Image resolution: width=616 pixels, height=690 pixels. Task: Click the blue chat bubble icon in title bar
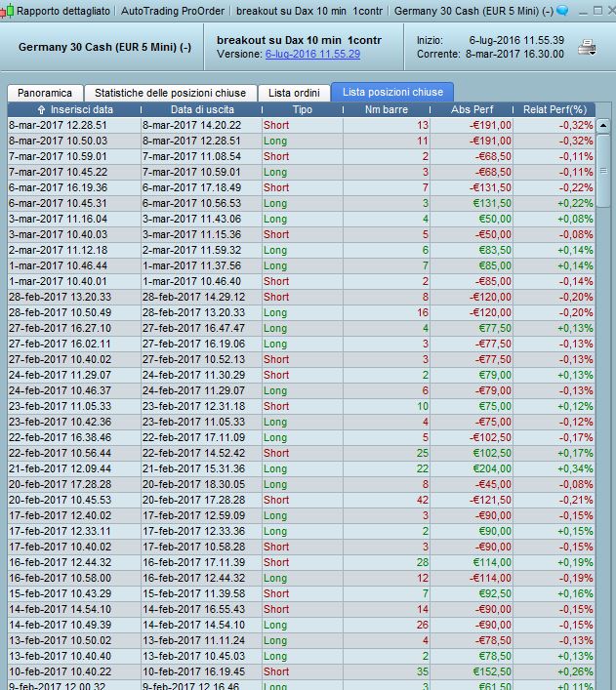pos(562,11)
